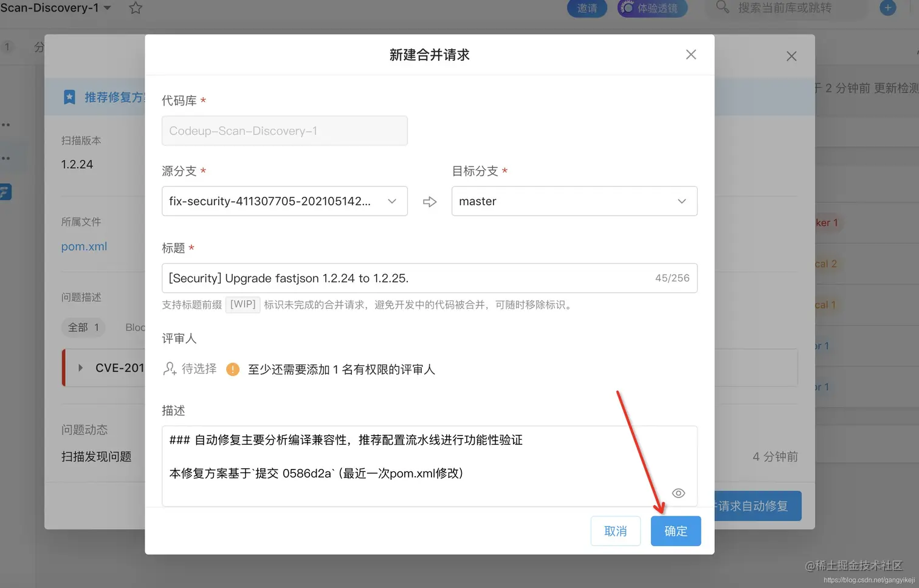The image size is (919, 588).
Task: Close the background 推荐修复方案 panel
Action: (791, 56)
